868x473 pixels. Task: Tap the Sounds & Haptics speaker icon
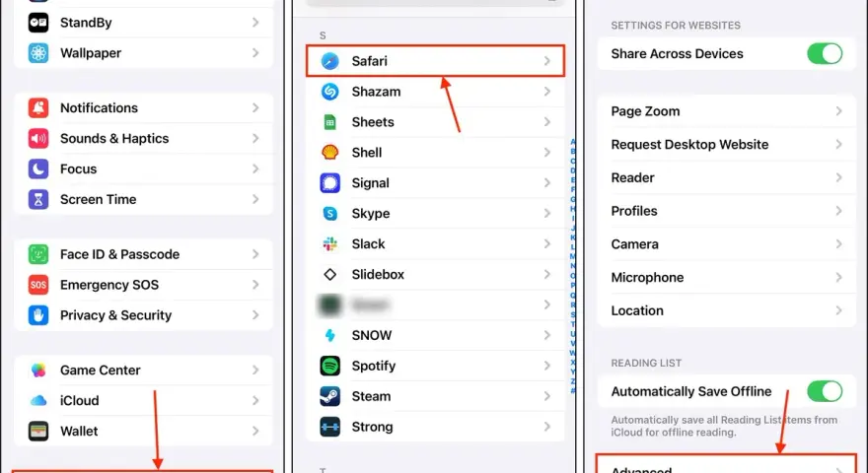point(38,138)
